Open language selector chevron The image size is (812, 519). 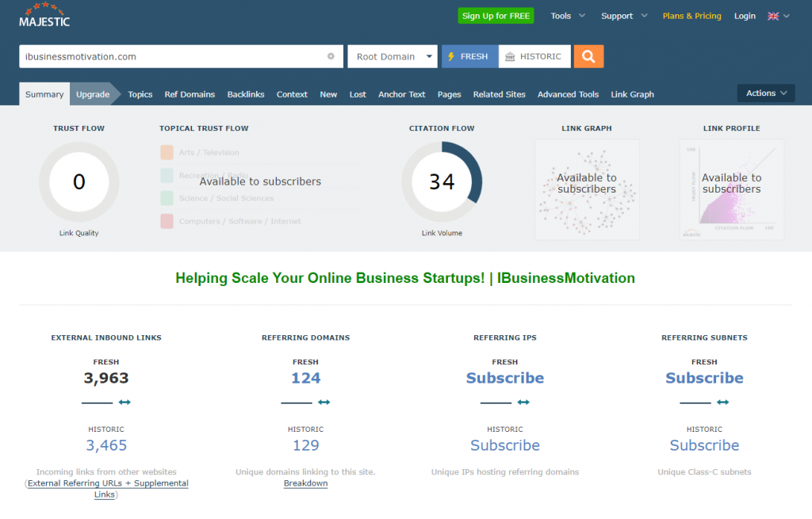[x=787, y=16]
